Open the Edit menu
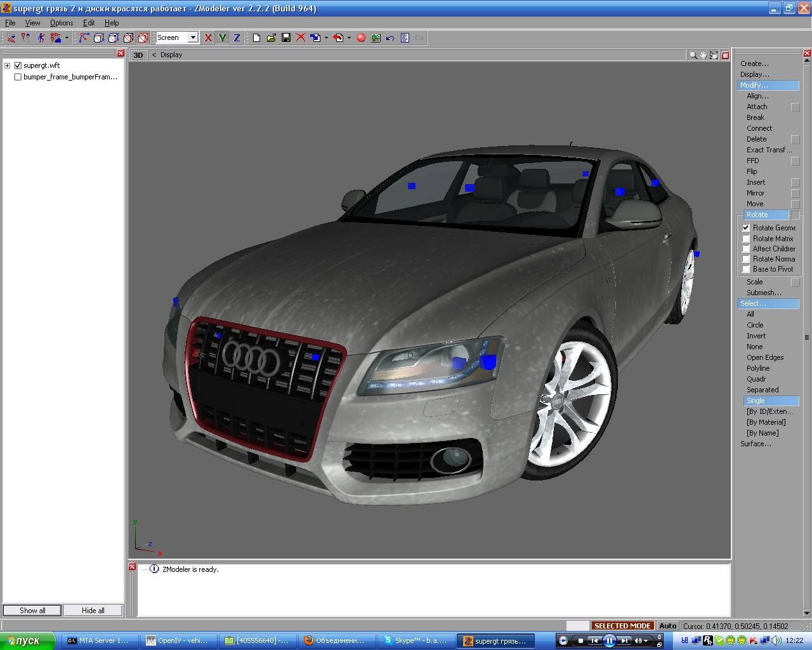 89,23
